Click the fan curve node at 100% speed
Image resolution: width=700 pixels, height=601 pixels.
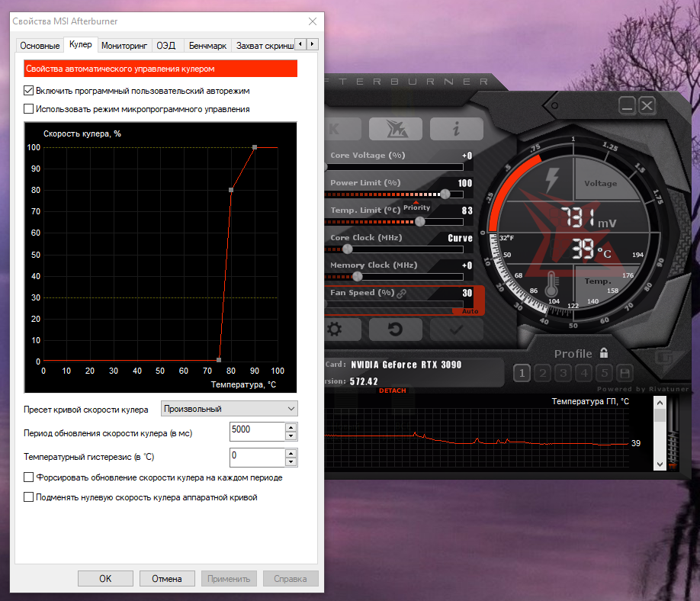coord(255,147)
